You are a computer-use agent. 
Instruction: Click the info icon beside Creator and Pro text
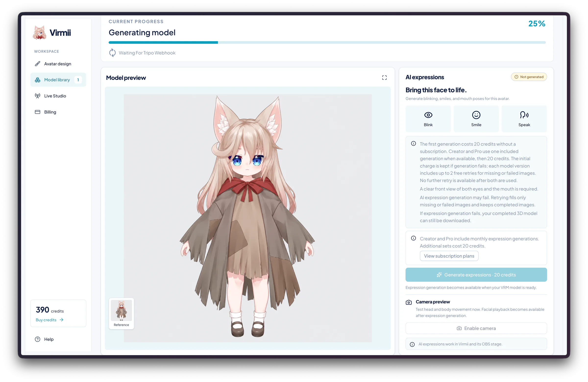413,238
